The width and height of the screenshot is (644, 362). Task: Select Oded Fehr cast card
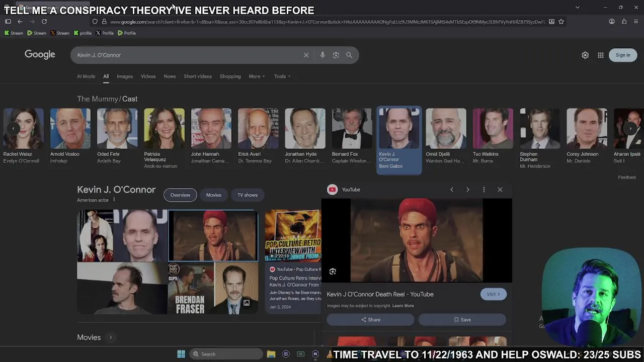pyautogui.click(x=117, y=136)
